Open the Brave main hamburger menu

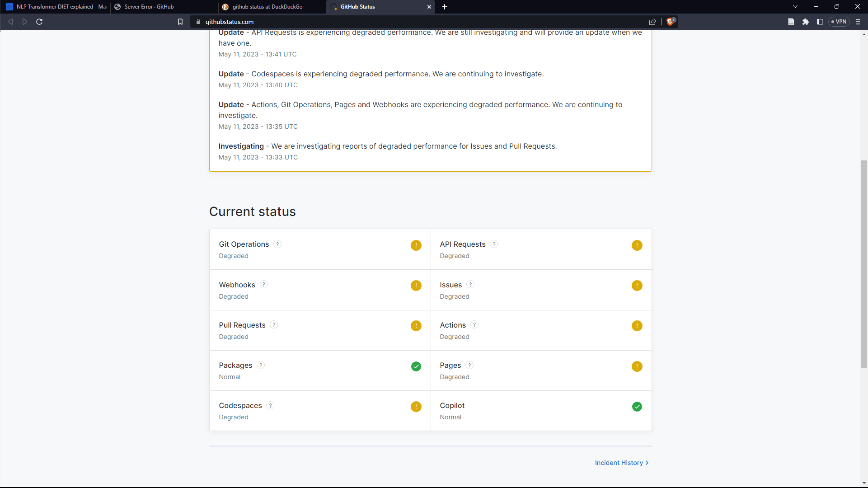click(858, 22)
